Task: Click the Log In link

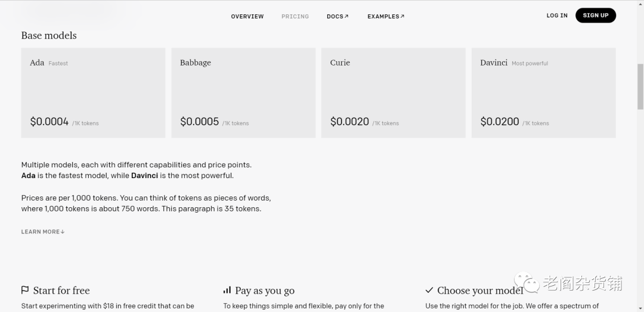Action: [557, 15]
